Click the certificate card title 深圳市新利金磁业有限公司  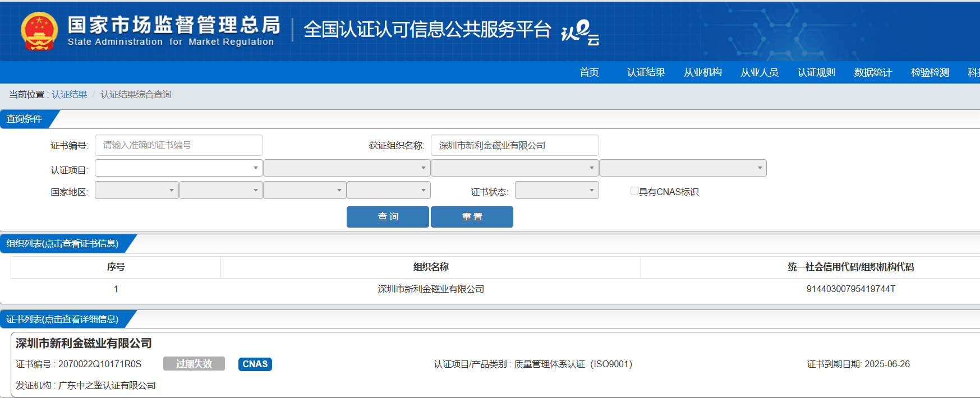click(x=84, y=343)
